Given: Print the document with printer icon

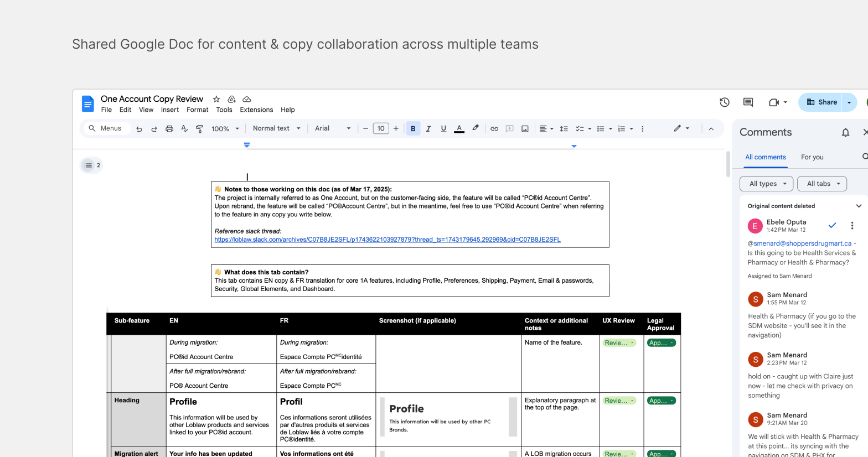Looking at the screenshot, I should click(169, 128).
